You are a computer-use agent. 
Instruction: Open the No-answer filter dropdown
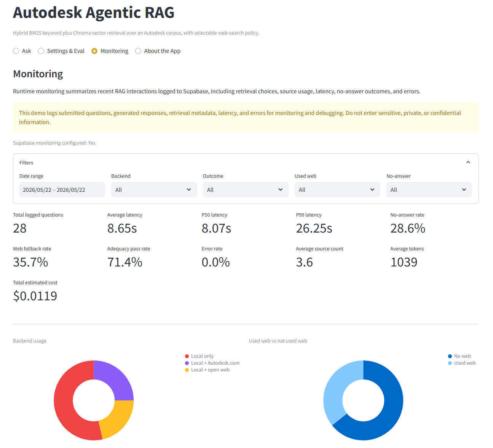pyautogui.click(x=429, y=190)
